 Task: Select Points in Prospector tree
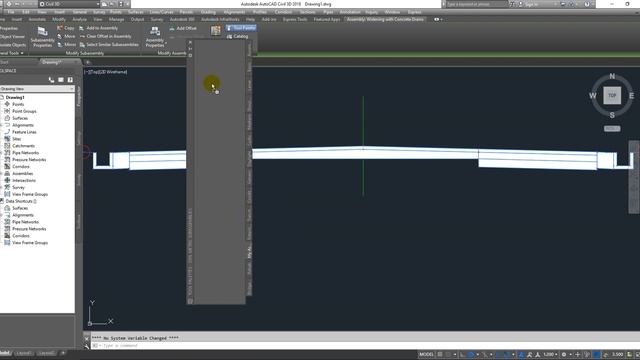[18, 104]
